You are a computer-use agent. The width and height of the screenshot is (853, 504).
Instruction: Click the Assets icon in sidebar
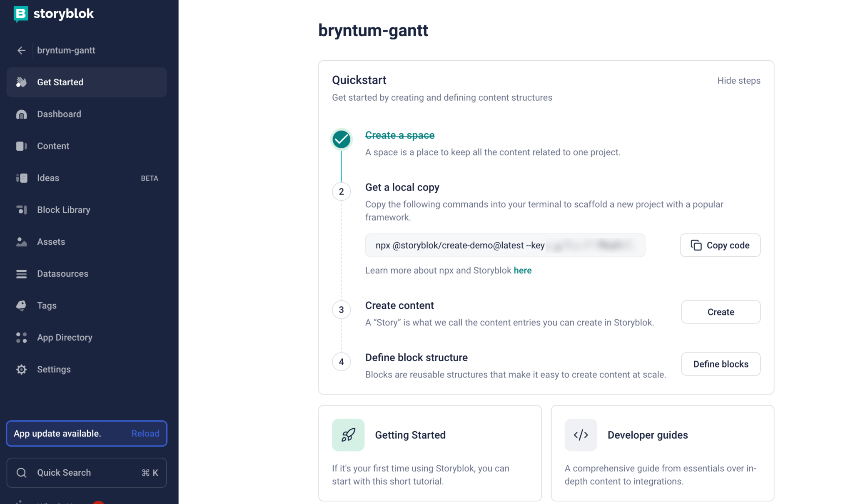pos(21,242)
